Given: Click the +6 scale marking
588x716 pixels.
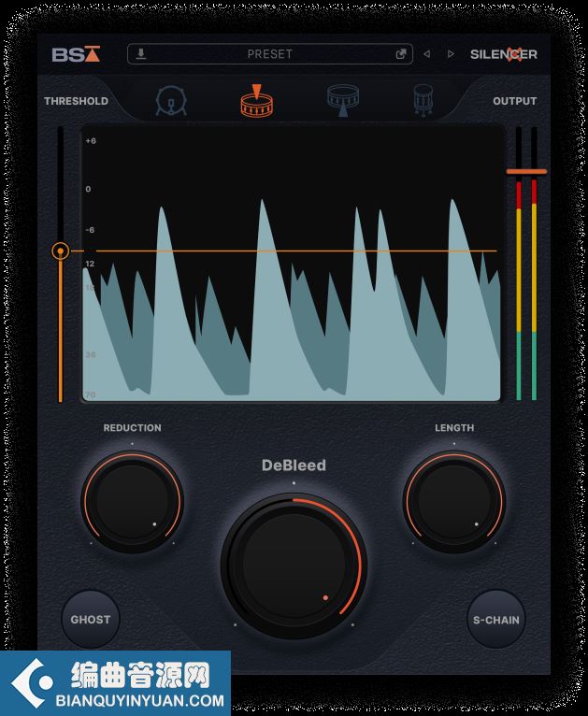Looking at the screenshot, I should [x=91, y=140].
